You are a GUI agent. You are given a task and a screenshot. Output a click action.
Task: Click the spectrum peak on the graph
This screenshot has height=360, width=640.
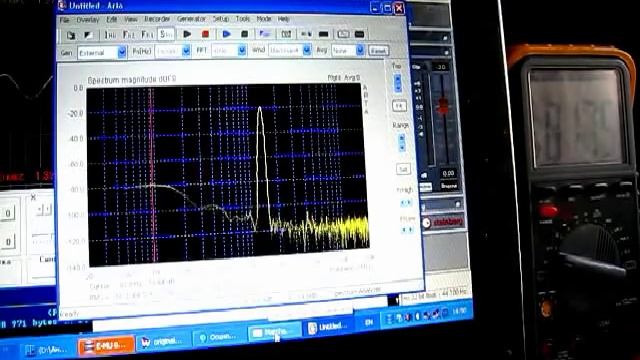pyautogui.click(x=260, y=109)
